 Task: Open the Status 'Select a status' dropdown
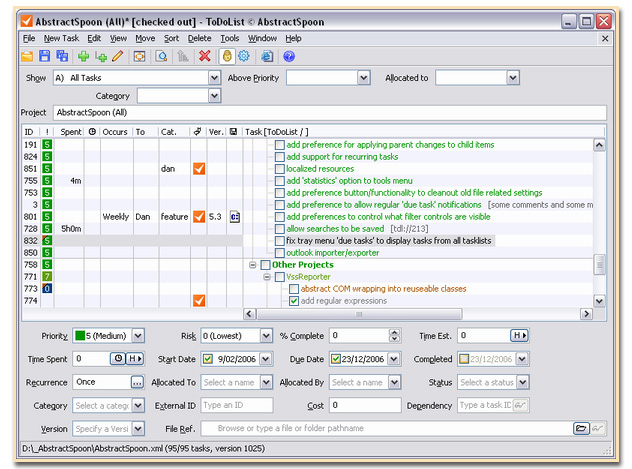522,382
